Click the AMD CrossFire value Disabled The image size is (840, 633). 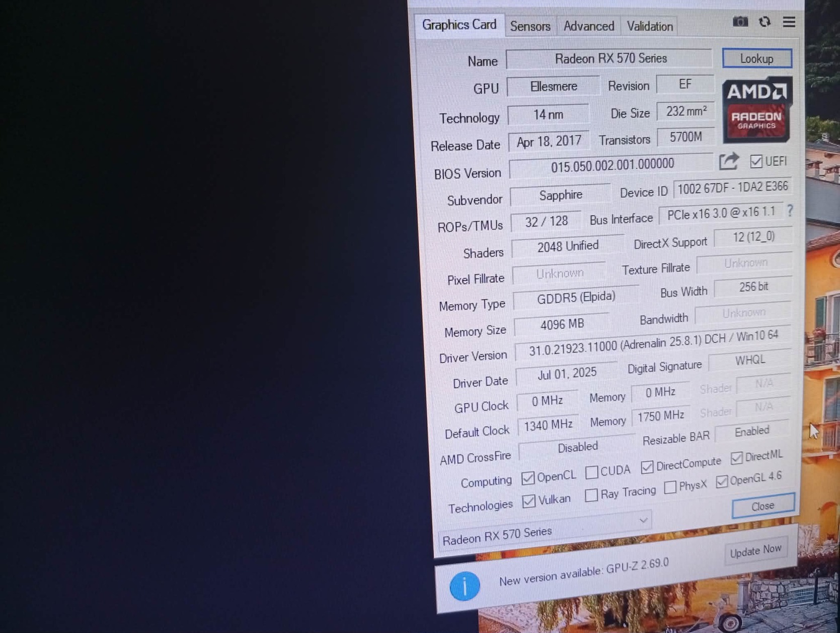[577, 447]
